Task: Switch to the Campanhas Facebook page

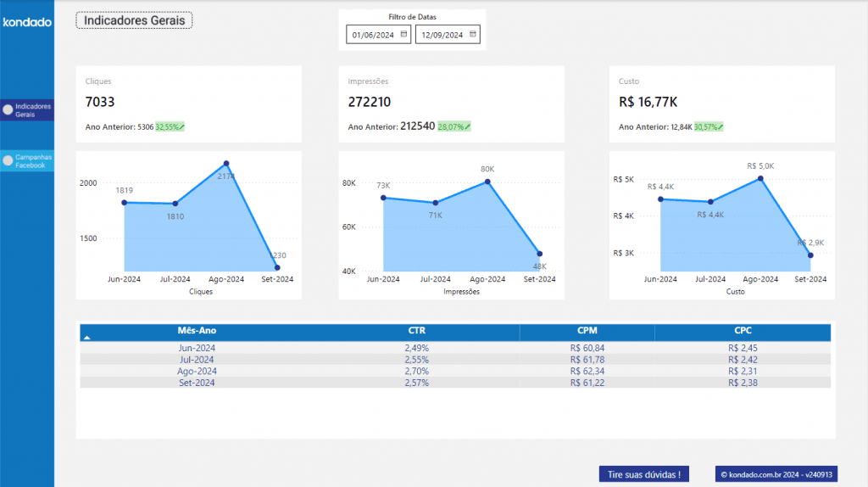Action: (x=33, y=160)
